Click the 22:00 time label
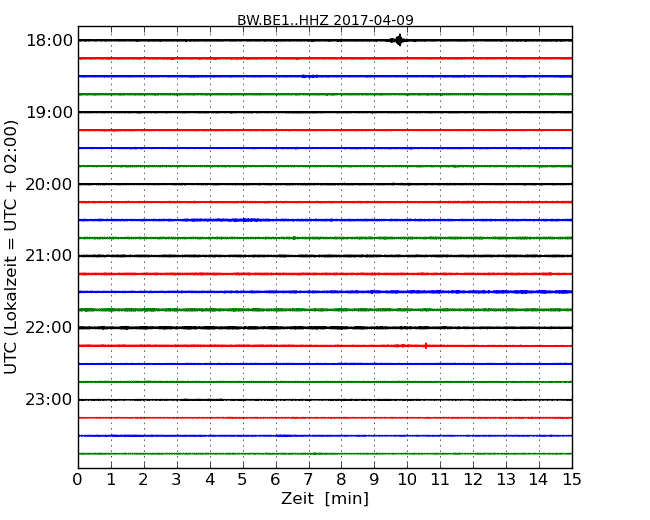Image resolution: width=650 pixels, height=520 pixels. tap(49, 328)
